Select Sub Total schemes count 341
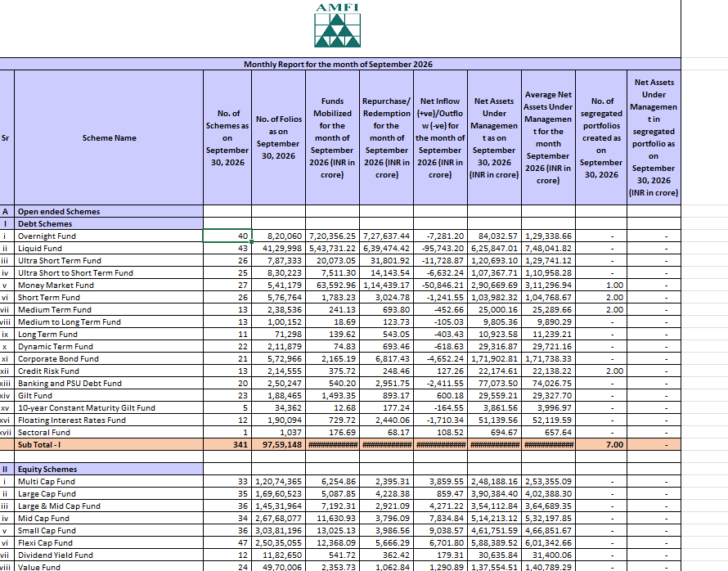This screenshot has height=571, width=728. [227, 445]
